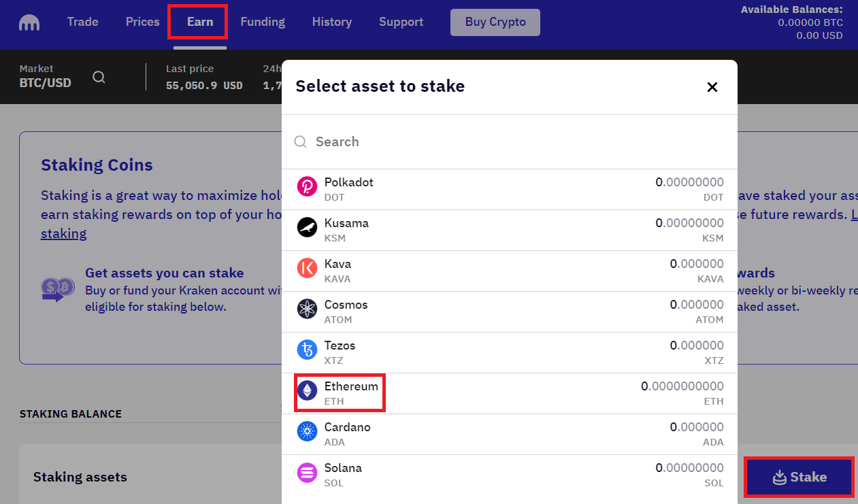Open the staking link in Staking Coins text
858x504 pixels.
pyautogui.click(x=63, y=233)
